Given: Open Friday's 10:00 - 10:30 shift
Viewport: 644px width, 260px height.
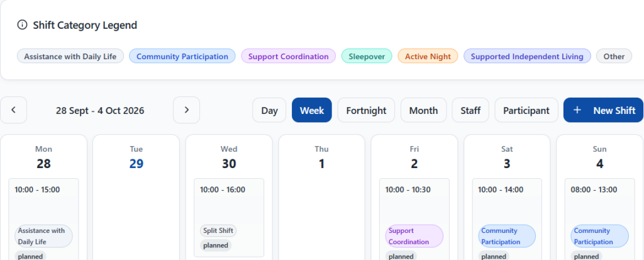Looking at the screenshot, I should (x=414, y=219).
